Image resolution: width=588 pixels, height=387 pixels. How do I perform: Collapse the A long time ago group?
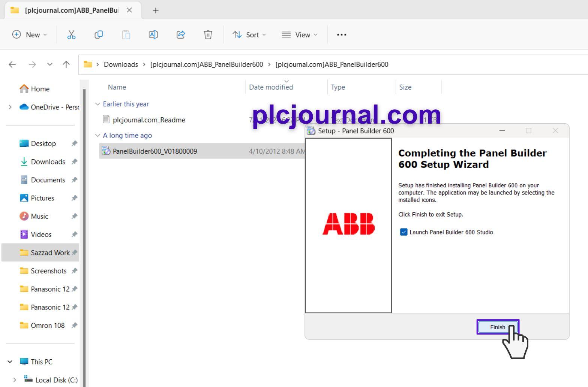tap(97, 136)
